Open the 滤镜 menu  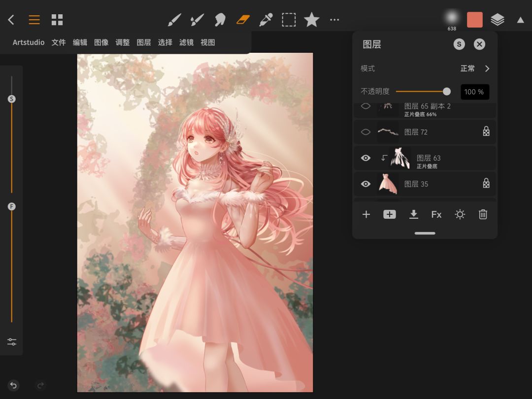[x=186, y=42]
